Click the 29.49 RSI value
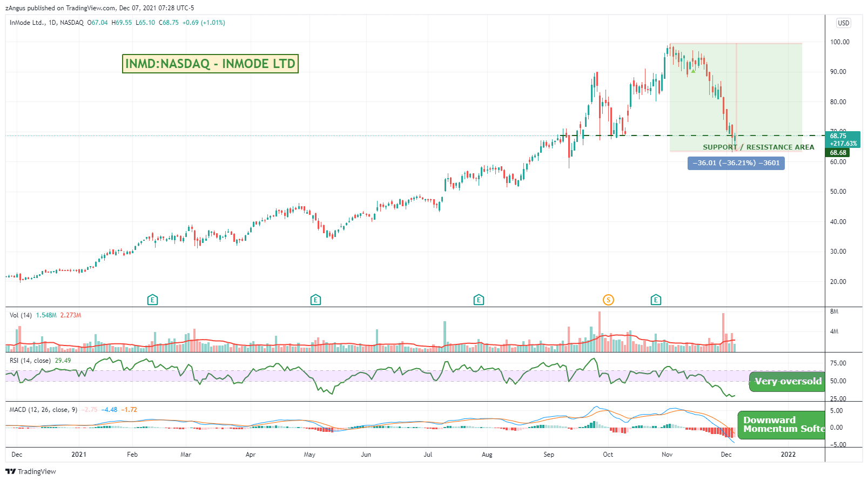 63,361
